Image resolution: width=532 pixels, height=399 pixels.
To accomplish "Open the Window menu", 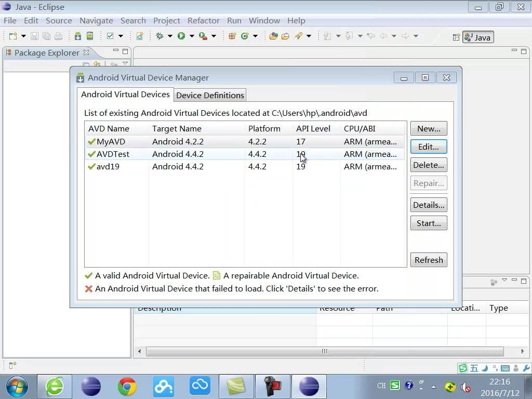I will pyautogui.click(x=264, y=21).
